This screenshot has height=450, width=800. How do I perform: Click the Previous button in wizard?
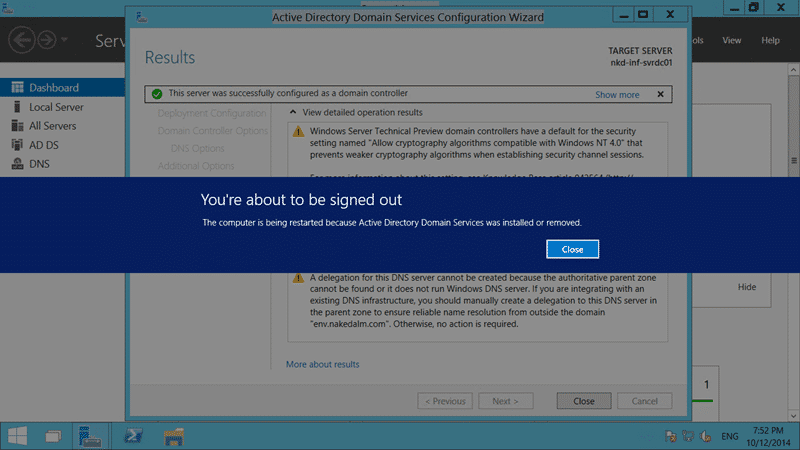445,401
